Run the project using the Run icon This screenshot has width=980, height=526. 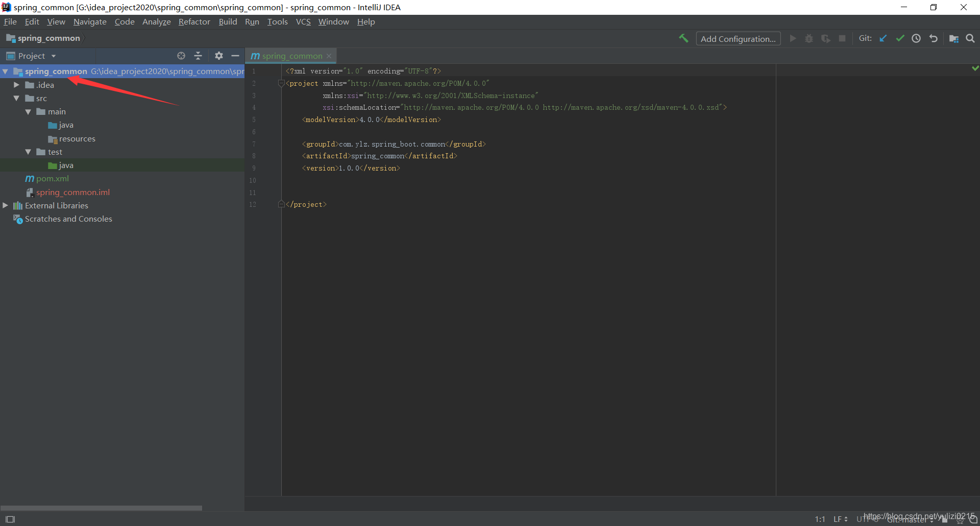(x=793, y=38)
